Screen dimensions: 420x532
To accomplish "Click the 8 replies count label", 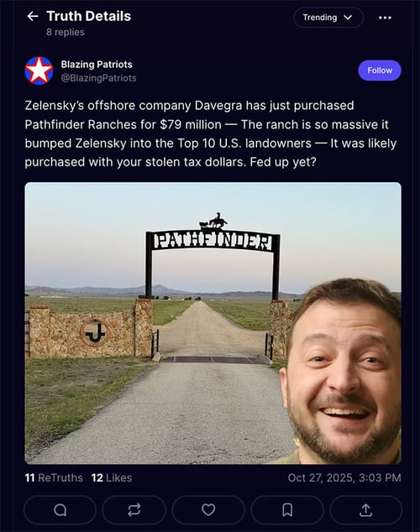I will click(x=66, y=32).
